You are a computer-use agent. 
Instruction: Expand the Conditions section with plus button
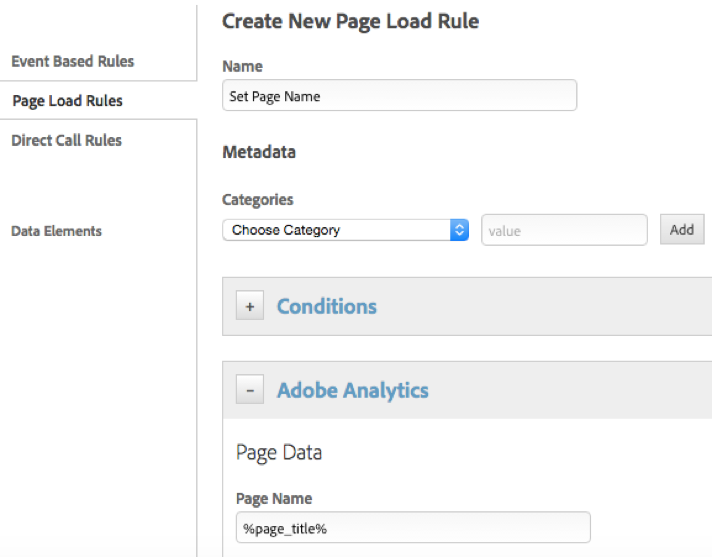[x=250, y=306]
